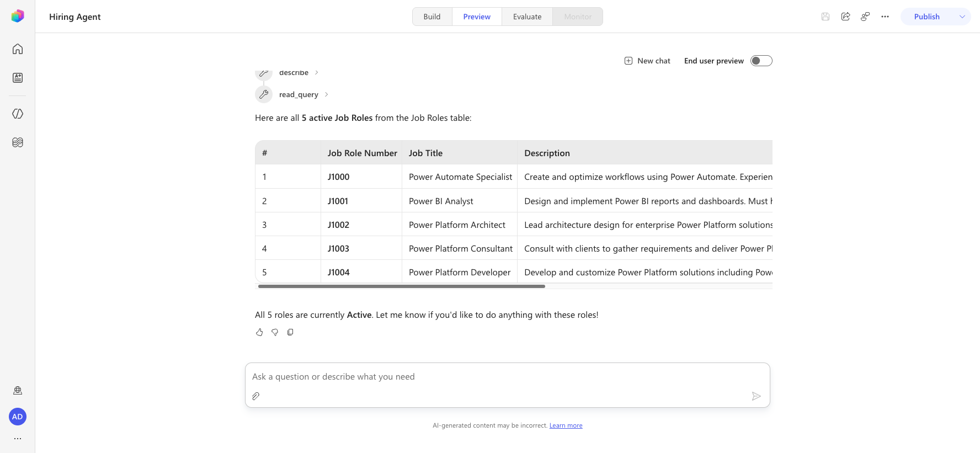Image resolution: width=980 pixels, height=453 pixels.
Task: Click the Power Platform Consultant cell
Action: click(460, 248)
